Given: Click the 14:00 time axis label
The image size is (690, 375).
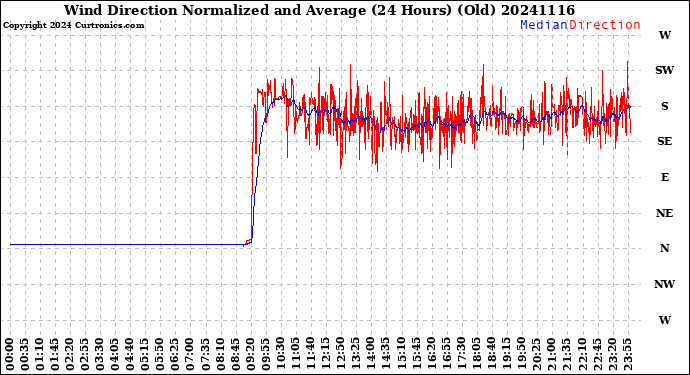Looking at the screenshot, I should point(371,354).
